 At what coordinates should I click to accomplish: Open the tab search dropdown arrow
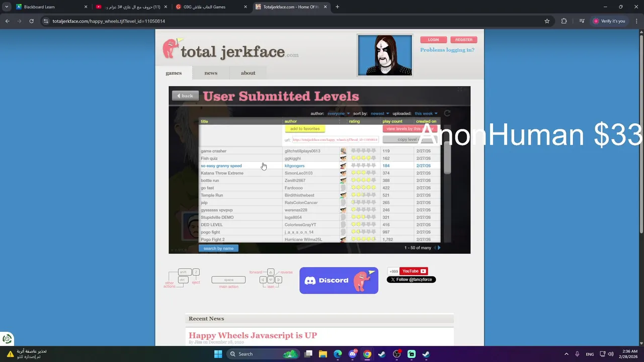pos(7,7)
